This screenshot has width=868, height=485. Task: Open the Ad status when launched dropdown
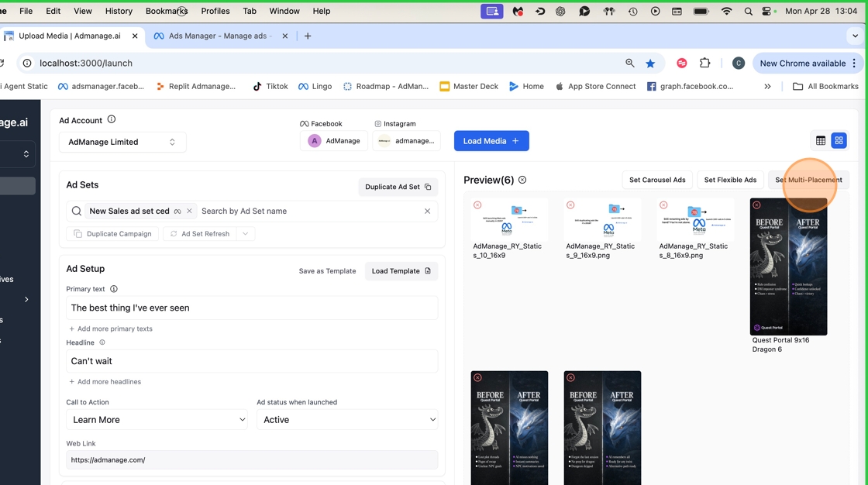pos(347,420)
